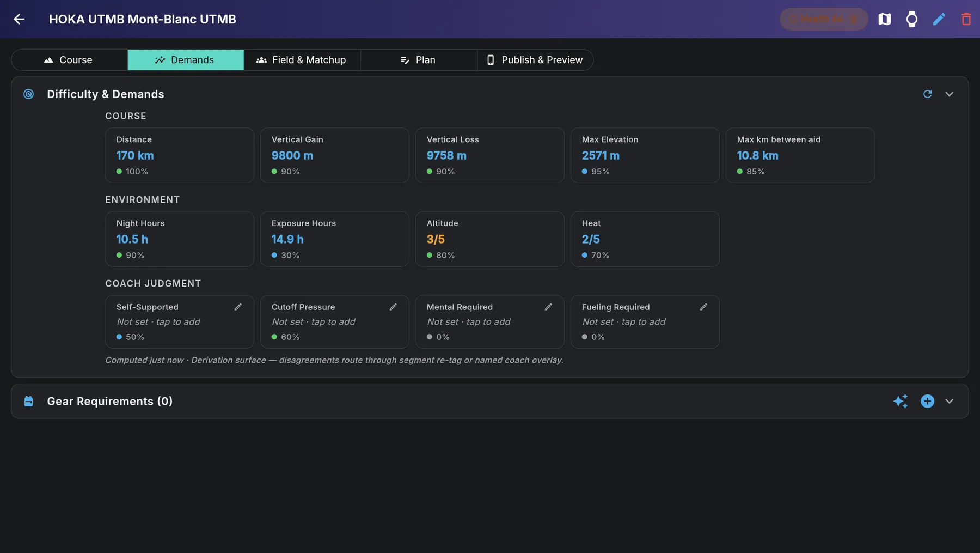Go to the Plan tab
This screenshot has width=980, height=553.
(x=419, y=60)
